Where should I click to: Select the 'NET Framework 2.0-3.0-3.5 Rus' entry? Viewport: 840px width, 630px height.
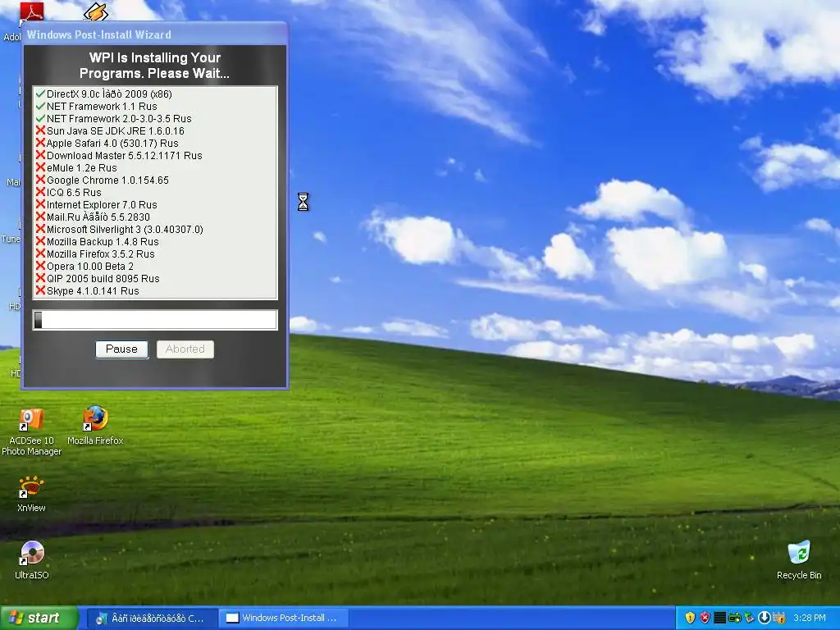coord(118,118)
